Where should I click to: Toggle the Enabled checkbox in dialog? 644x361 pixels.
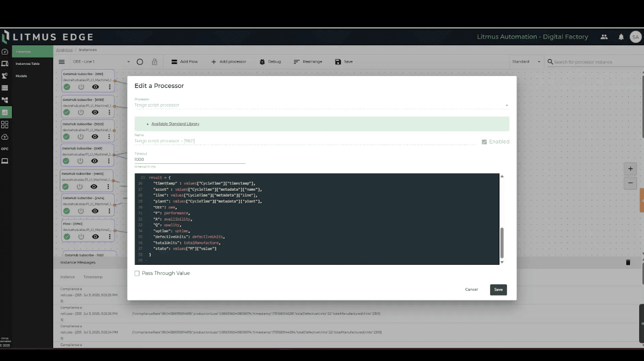484,141
